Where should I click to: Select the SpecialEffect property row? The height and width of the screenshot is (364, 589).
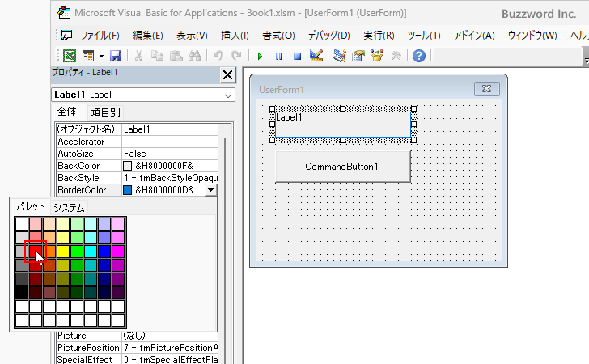click(137, 360)
